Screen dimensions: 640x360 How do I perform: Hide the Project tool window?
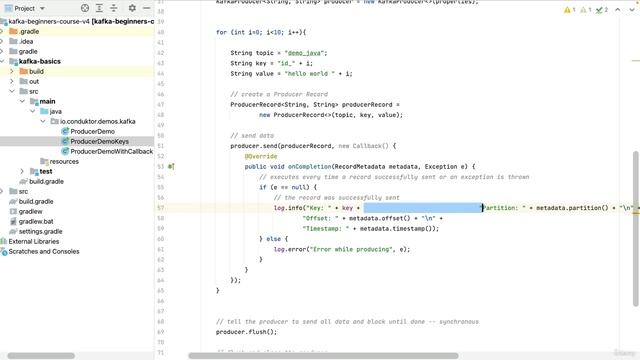tap(147, 8)
